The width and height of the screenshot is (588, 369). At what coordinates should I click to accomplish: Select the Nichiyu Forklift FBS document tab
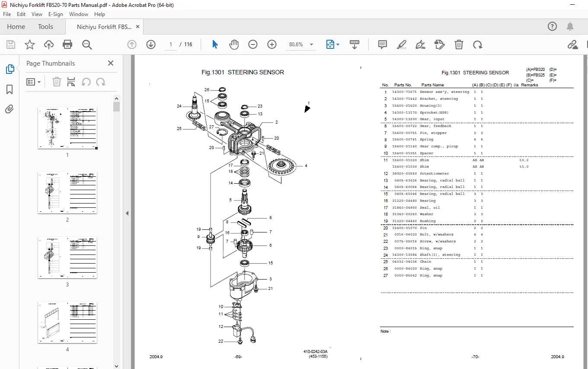tap(104, 26)
